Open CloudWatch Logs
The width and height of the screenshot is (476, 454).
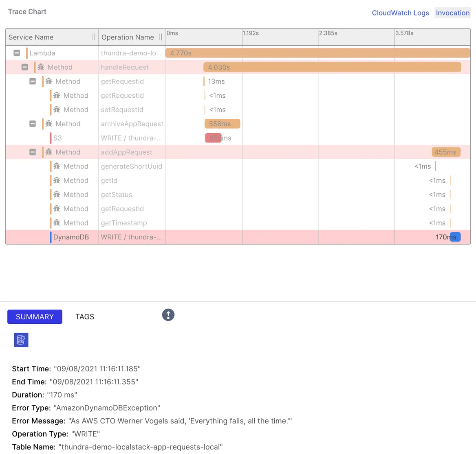tap(400, 13)
